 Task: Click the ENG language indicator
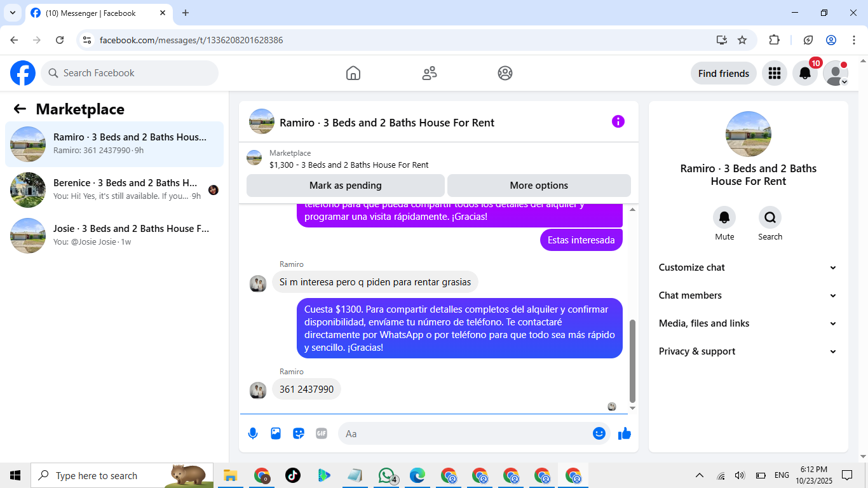[x=782, y=475]
